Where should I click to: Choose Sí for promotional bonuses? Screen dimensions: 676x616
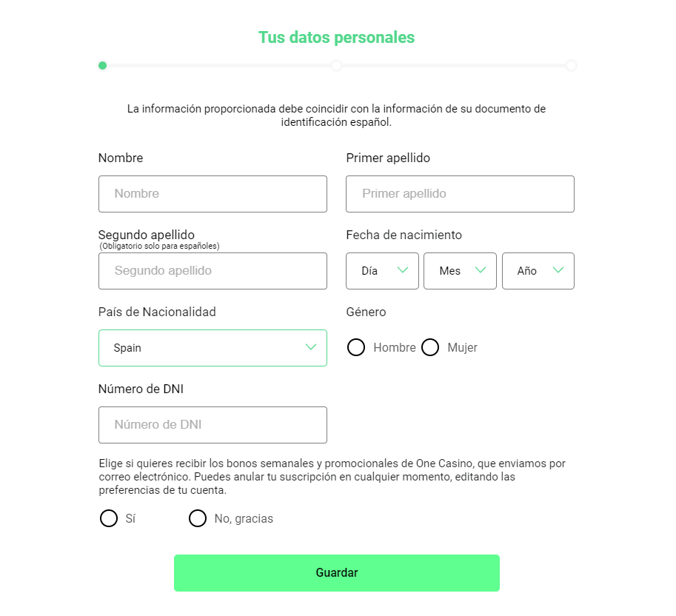[x=109, y=518]
